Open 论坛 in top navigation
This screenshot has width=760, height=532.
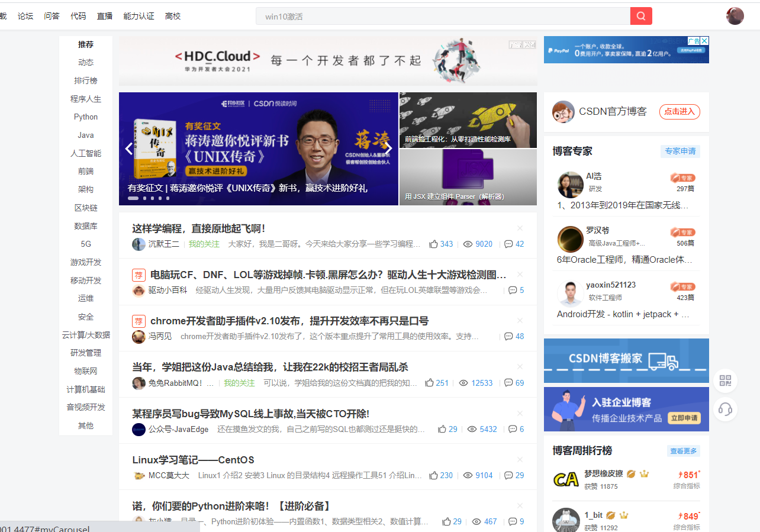[25, 16]
